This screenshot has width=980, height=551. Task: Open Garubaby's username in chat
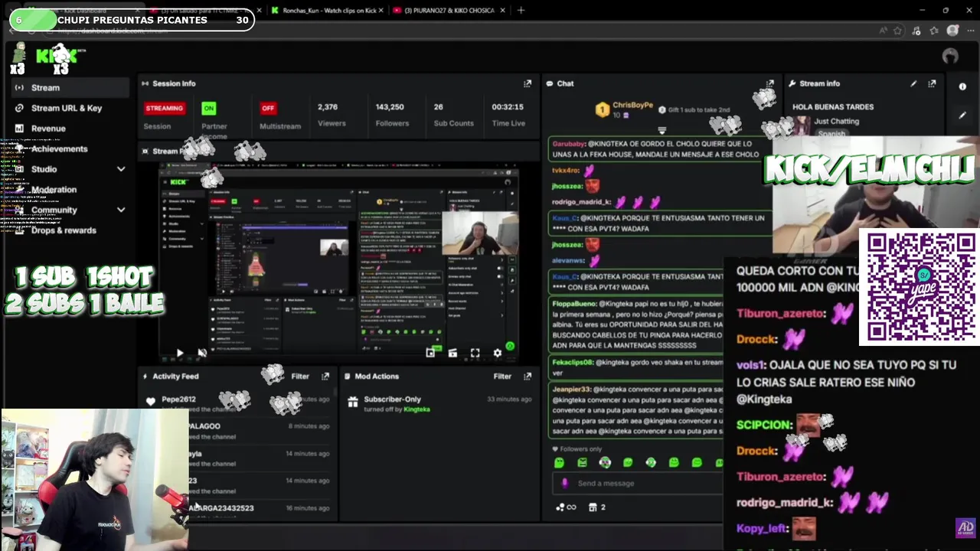pyautogui.click(x=569, y=144)
